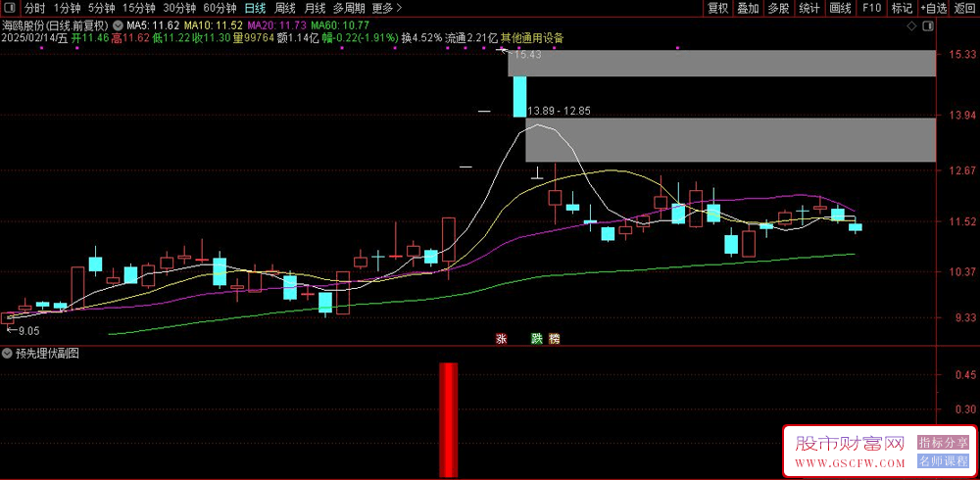Select the 日线 daily period
Screen dimensions: 980x480
click(255, 8)
